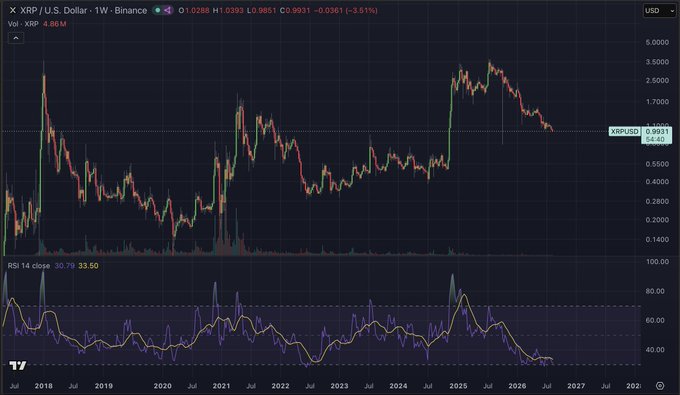Click the 100.00 RSI axis label
The image size is (680, 395).
657,261
